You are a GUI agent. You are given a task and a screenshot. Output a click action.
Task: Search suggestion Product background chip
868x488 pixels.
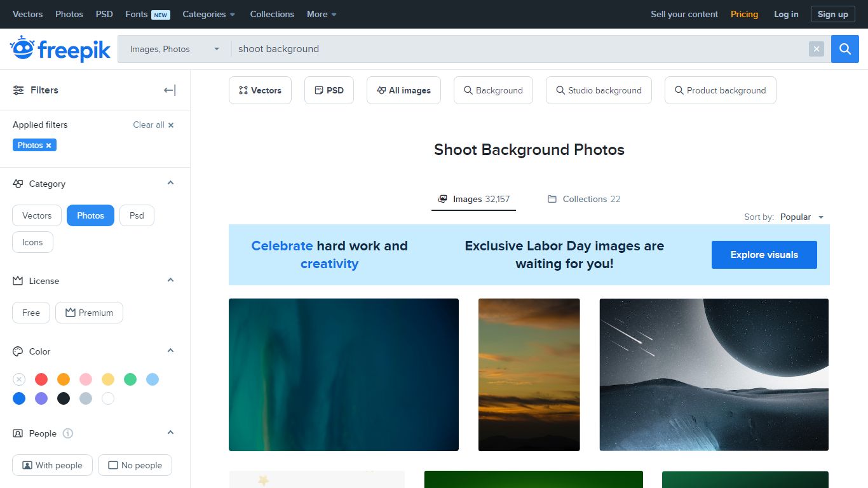[721, 90]
